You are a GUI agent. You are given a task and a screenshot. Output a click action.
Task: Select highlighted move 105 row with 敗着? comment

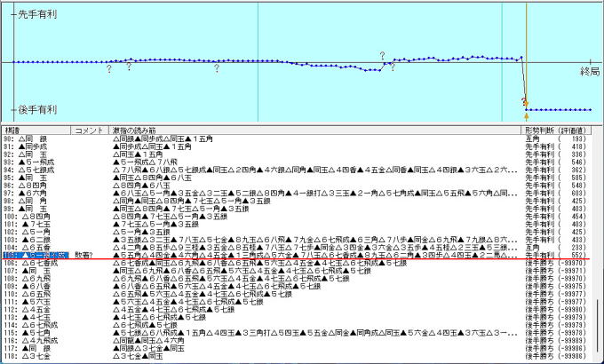point(36,255)
